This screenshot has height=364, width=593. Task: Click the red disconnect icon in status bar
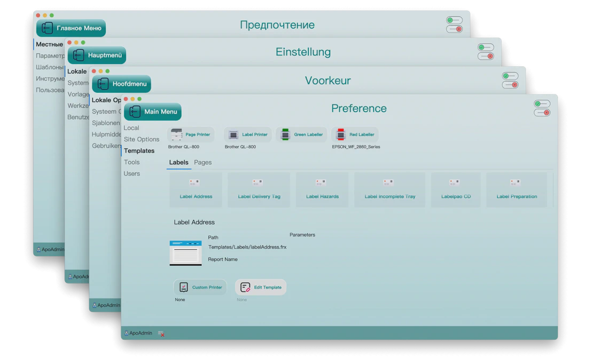pyautogui.click(x=161, y=334)
